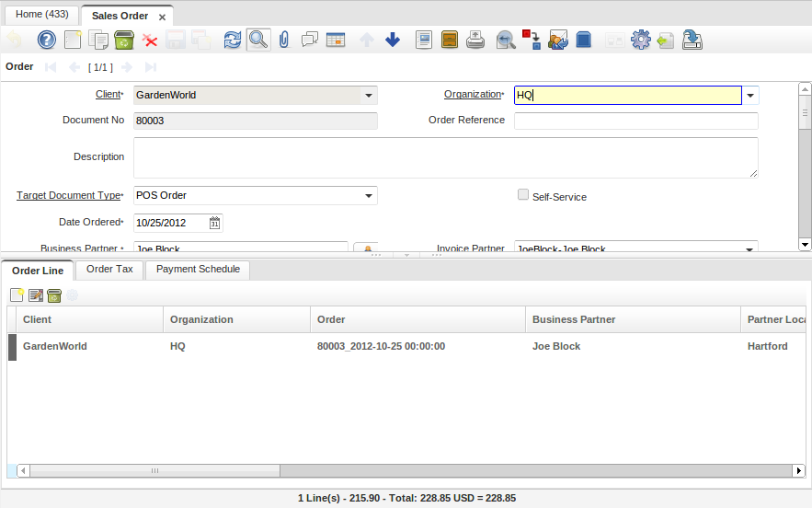
Task: Open the Help icon in toolbar
Action: tap(46, 40)
